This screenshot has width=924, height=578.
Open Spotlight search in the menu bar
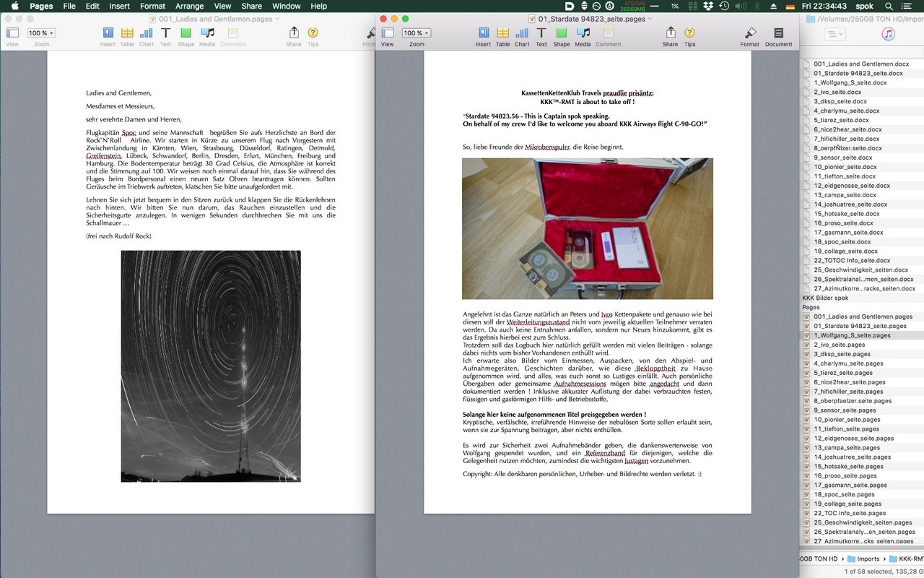[889, 6]
